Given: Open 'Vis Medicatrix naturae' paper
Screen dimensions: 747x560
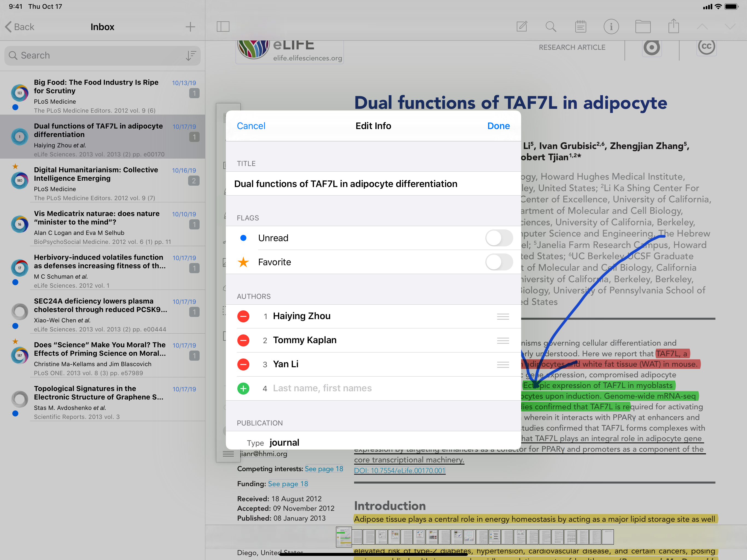Looking at the screenshot, I should (x=102, y=224).
